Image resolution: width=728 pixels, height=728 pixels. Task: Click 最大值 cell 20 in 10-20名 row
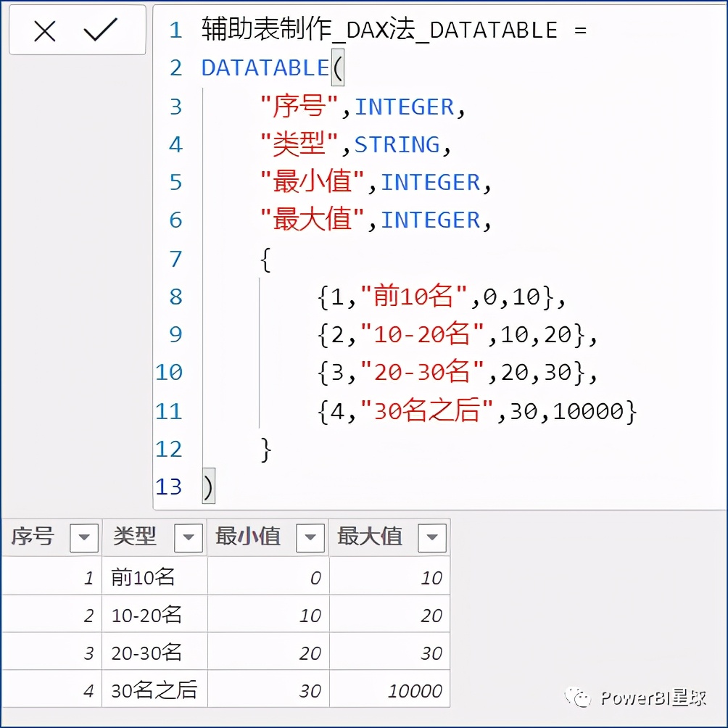[x=389, y=615]
